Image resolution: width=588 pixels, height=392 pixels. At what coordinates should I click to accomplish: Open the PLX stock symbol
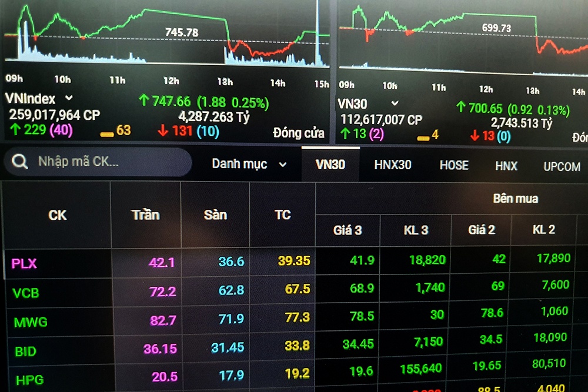pos(24,263)
